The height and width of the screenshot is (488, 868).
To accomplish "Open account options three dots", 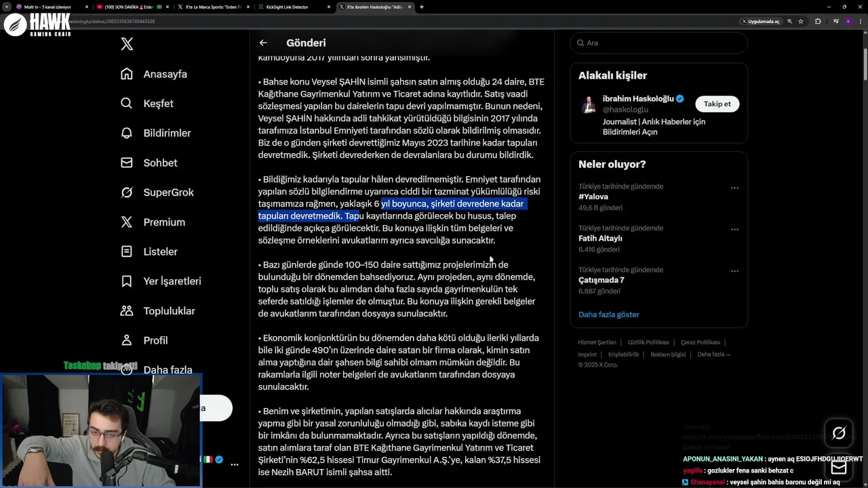I will (x=235, y=465).
